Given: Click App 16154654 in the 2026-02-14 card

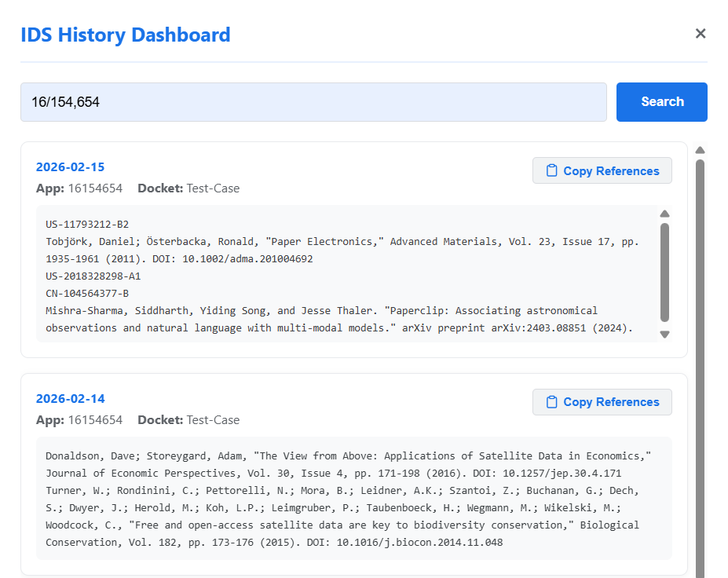Looking at the screenshot, I should point(79,420).
